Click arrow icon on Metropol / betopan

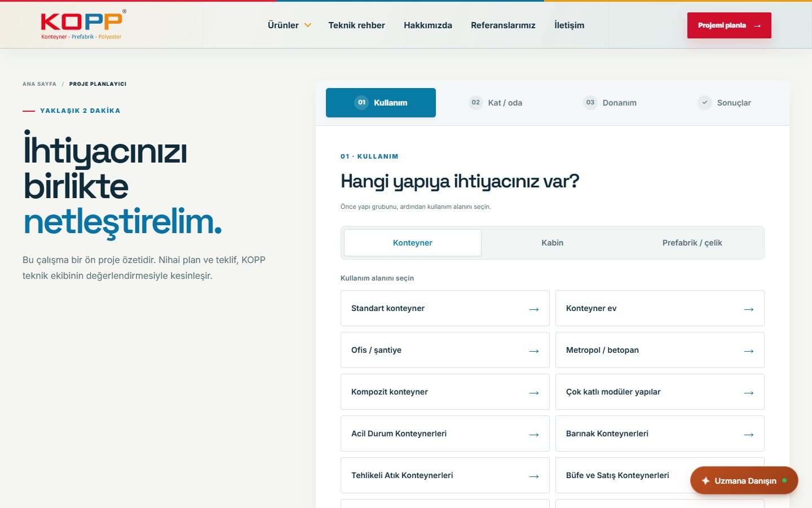tap(749, 351)
